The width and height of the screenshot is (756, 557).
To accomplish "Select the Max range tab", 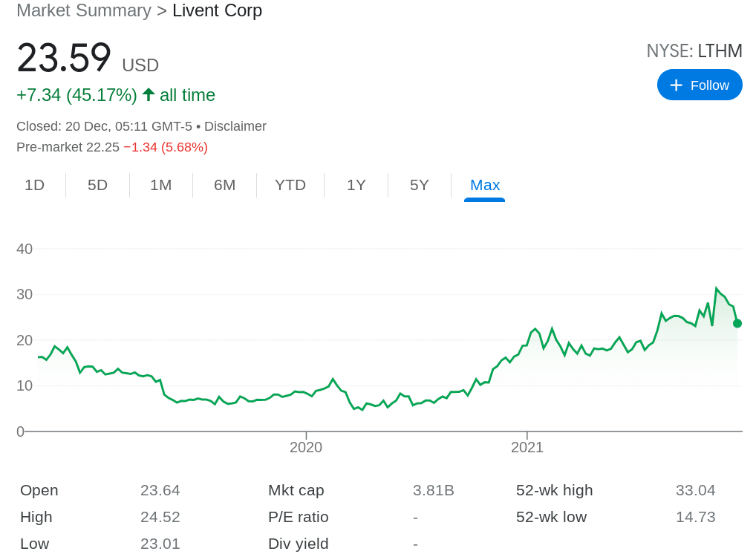I will coord(484,185).
